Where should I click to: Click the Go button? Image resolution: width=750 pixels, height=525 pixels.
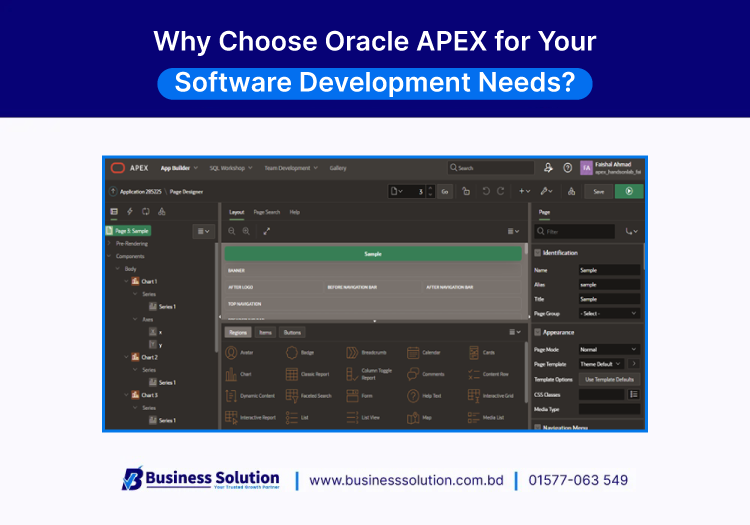coord(444,191)
